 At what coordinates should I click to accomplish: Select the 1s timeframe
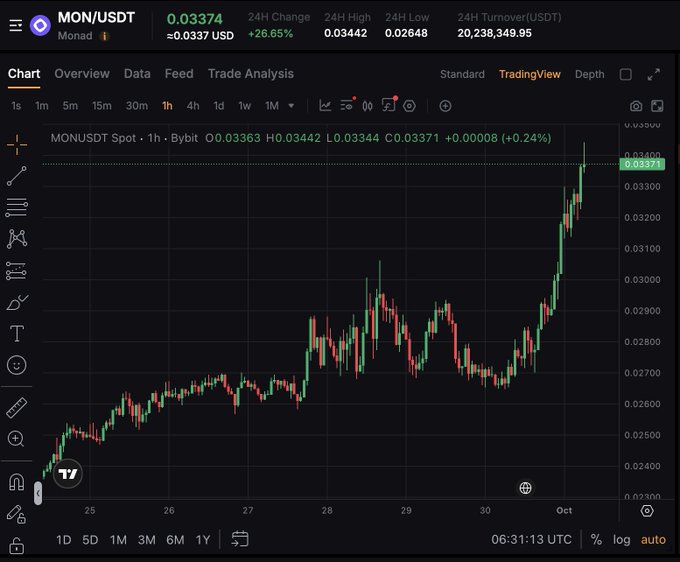pos(16,106)
